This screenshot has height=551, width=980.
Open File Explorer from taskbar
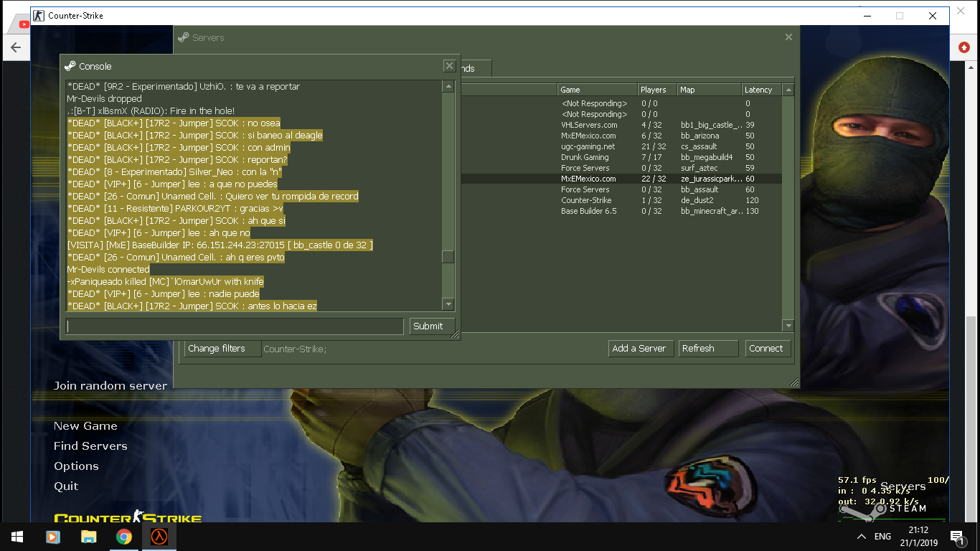pos(88,537)
